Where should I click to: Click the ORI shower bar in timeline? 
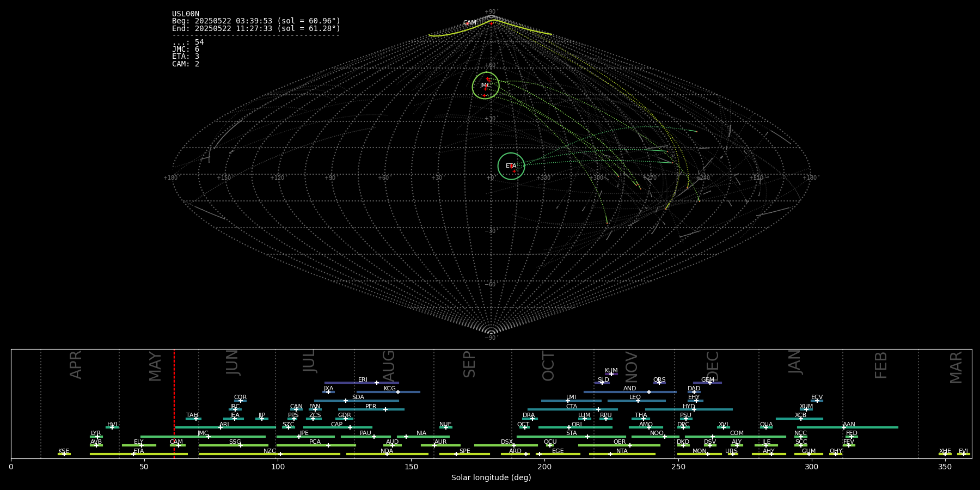[x=575, y=427]
